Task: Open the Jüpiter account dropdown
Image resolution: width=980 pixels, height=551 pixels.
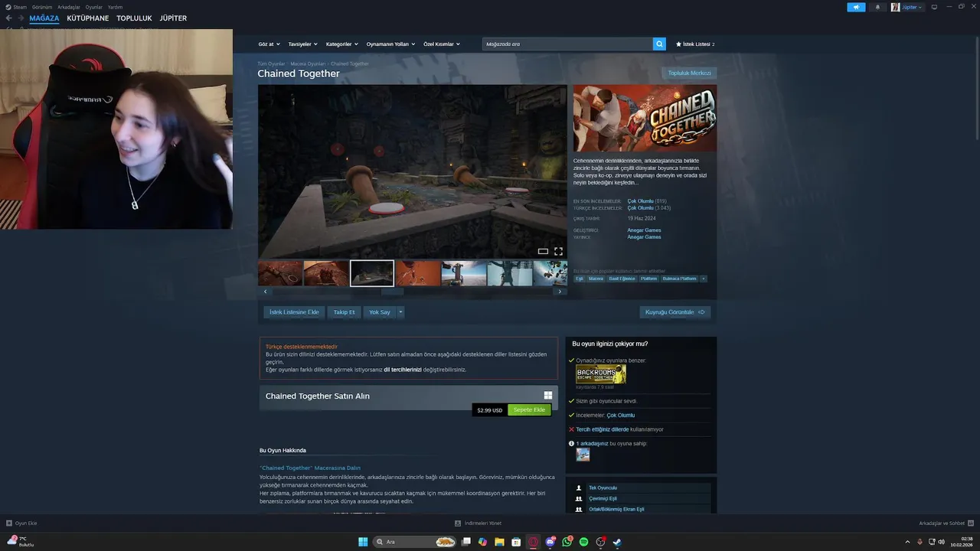Action: coord(913,7)
